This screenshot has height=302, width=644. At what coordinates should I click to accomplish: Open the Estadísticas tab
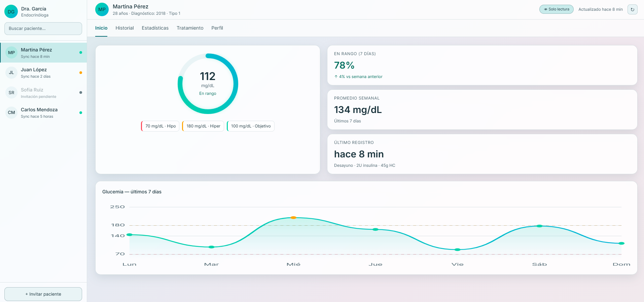(155, 28)
